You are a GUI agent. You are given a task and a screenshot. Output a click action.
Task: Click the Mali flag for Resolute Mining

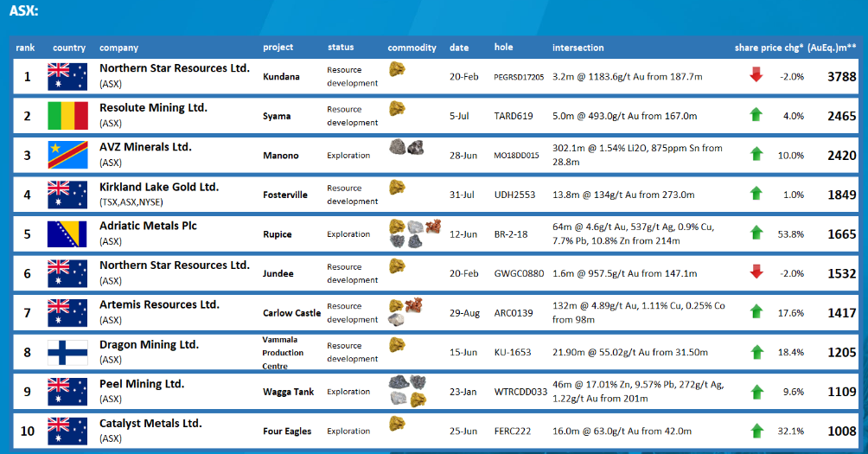point(67,116)
